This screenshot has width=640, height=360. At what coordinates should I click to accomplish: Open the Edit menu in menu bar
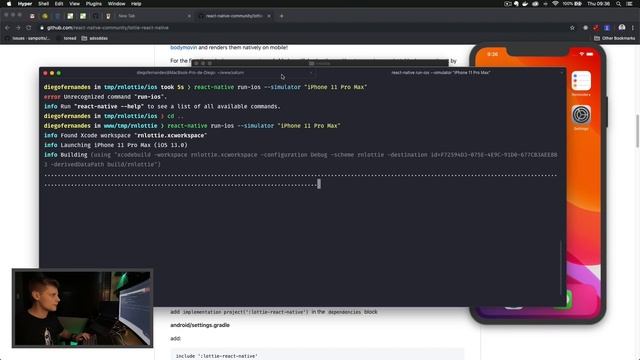point(59,4)
